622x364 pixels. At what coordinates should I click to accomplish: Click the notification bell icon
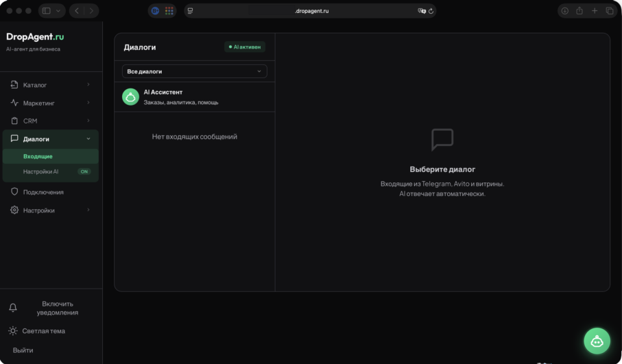[x=13, y=308]
